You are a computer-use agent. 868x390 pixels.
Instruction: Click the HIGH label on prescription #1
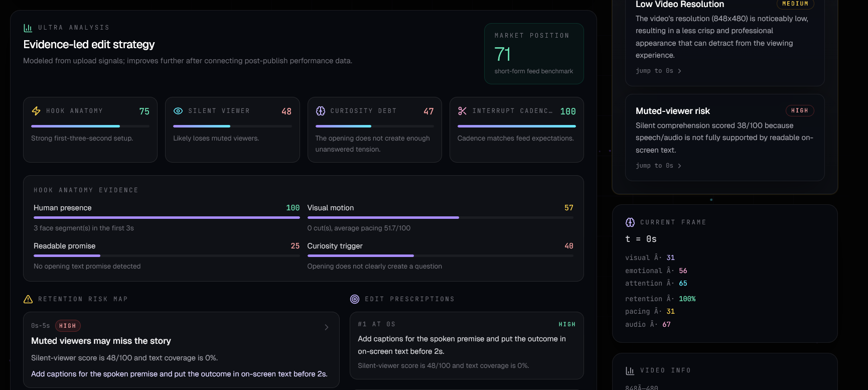567,324
